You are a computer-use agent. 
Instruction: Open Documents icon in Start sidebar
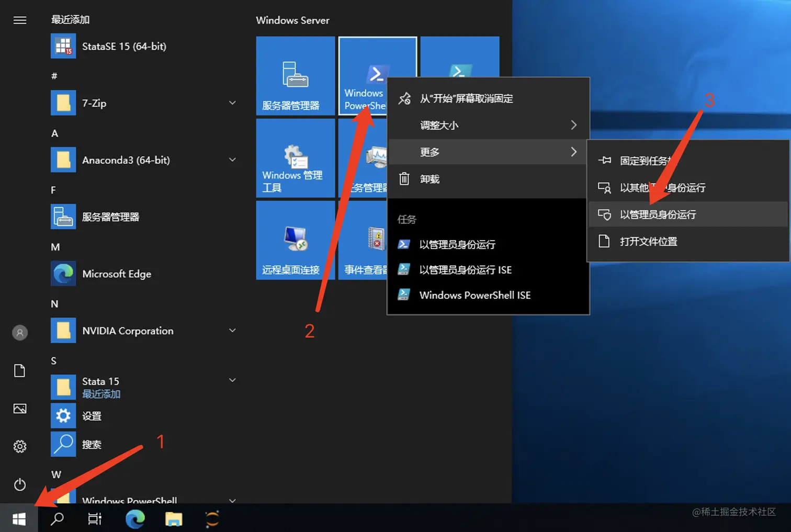[20, 370]
